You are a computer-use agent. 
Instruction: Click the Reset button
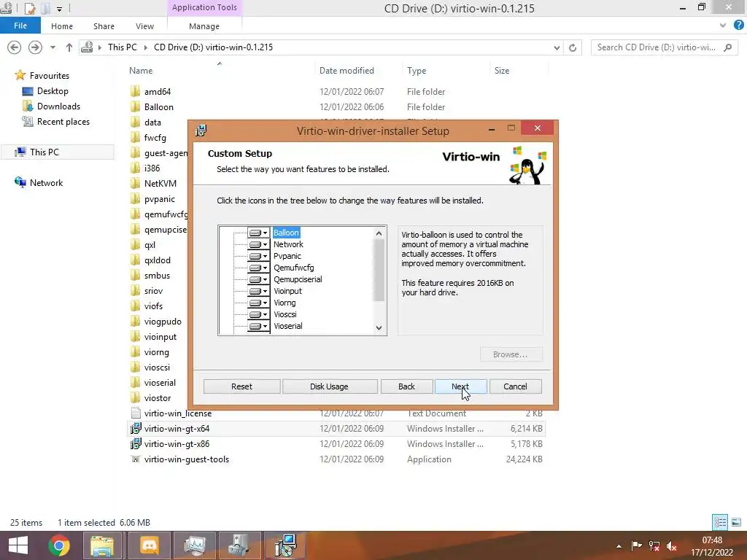[241, 386]
